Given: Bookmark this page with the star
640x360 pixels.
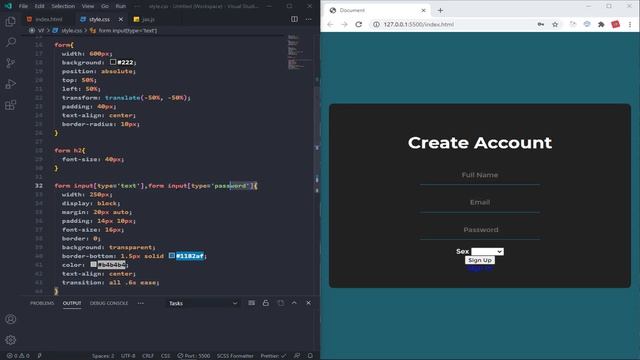Looking at the screenshot, I should click(x=555, y=24).
